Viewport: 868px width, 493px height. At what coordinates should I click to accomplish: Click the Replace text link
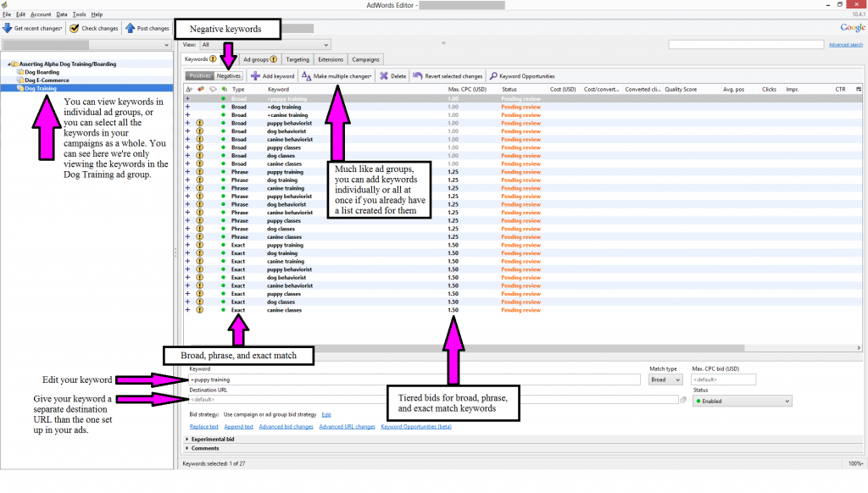pyautogui.click(x=203, y=427)
